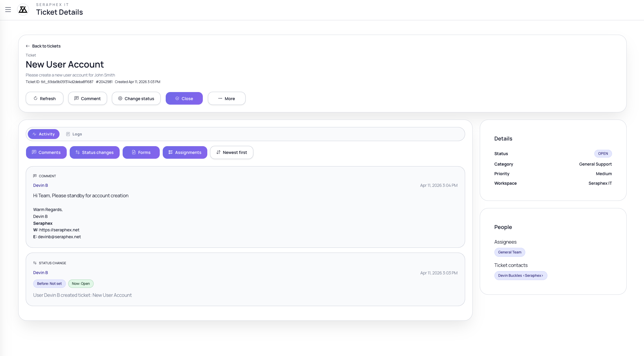
Task: Open the More actions menu
Action: pos(226,98)
